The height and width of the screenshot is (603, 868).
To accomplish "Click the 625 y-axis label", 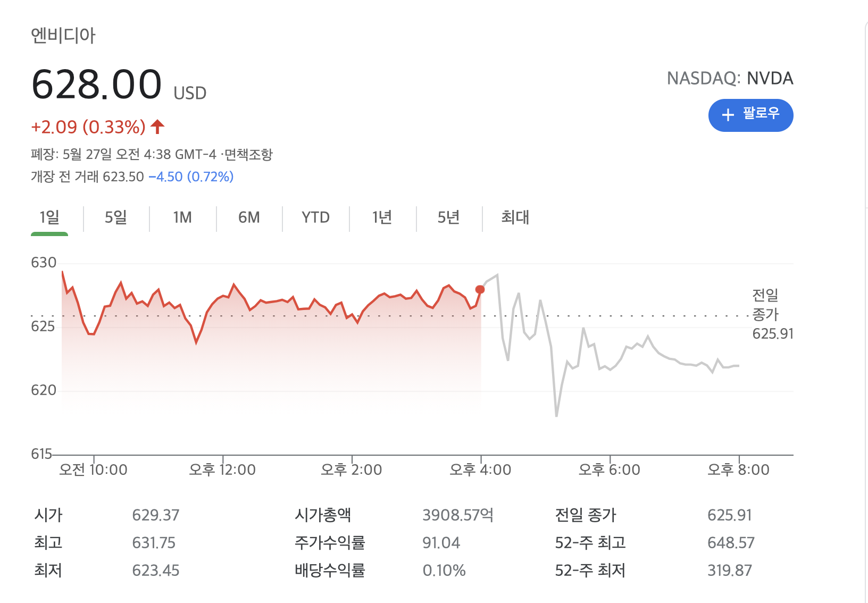I will (43, 326).
